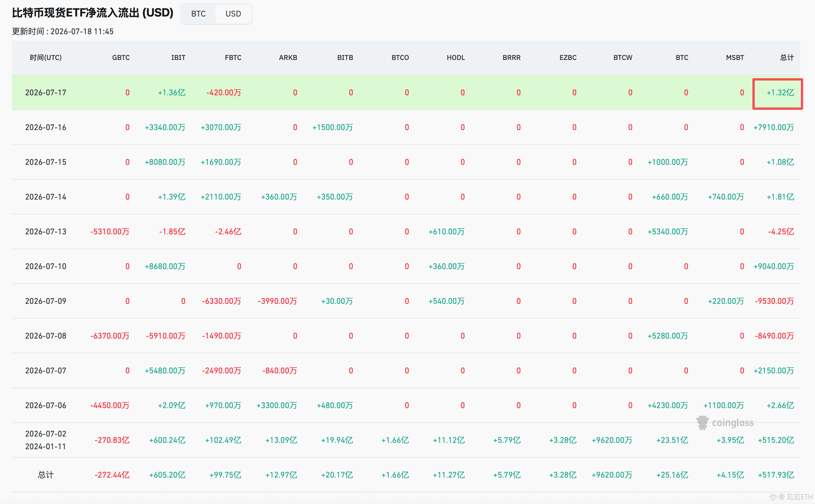Click the HODL column header
Viewport: 815px width, 504px height.
point(456,58)
